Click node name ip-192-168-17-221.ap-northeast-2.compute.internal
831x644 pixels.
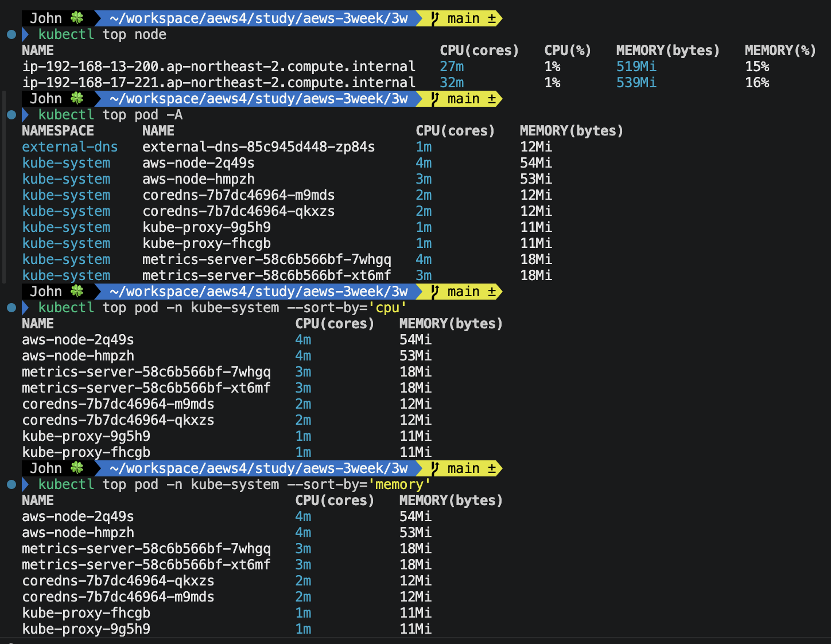point(219,83)
